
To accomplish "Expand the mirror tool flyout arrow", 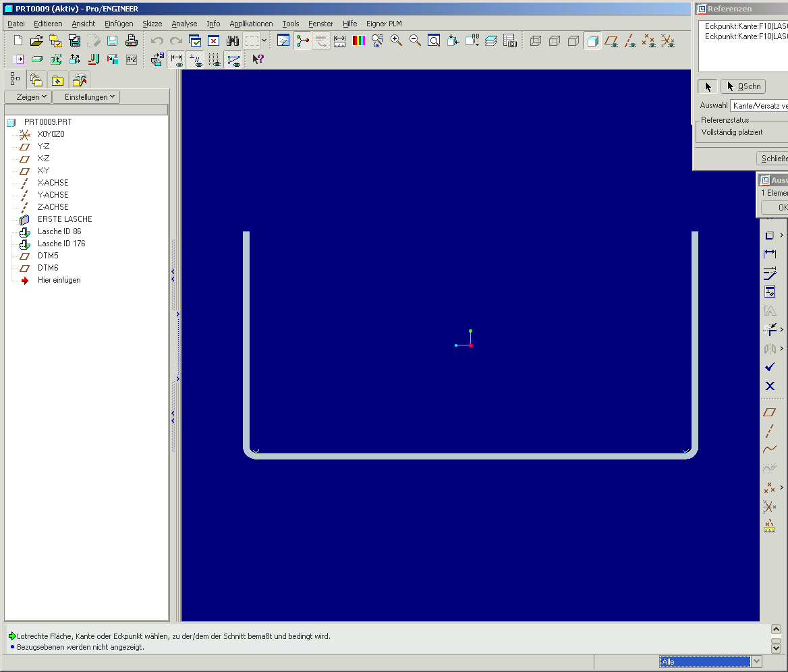I will pos(781,348).
